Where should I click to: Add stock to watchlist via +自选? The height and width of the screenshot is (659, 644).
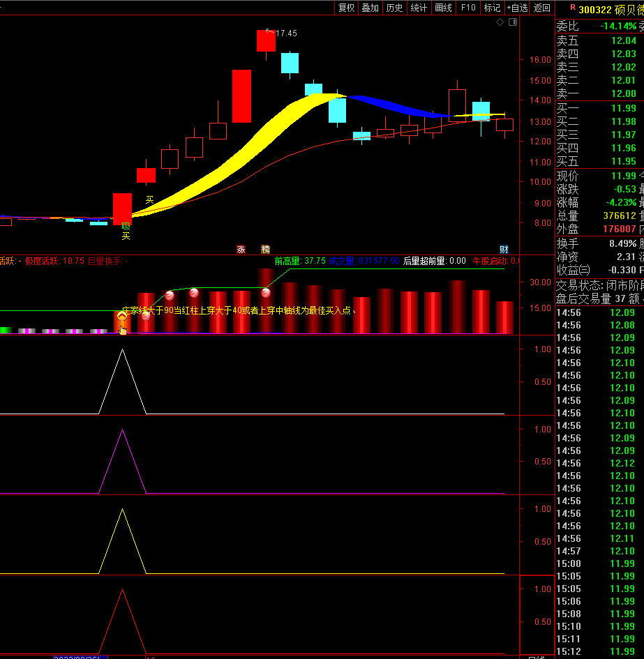pyautogui.click(x=518, y=8)
